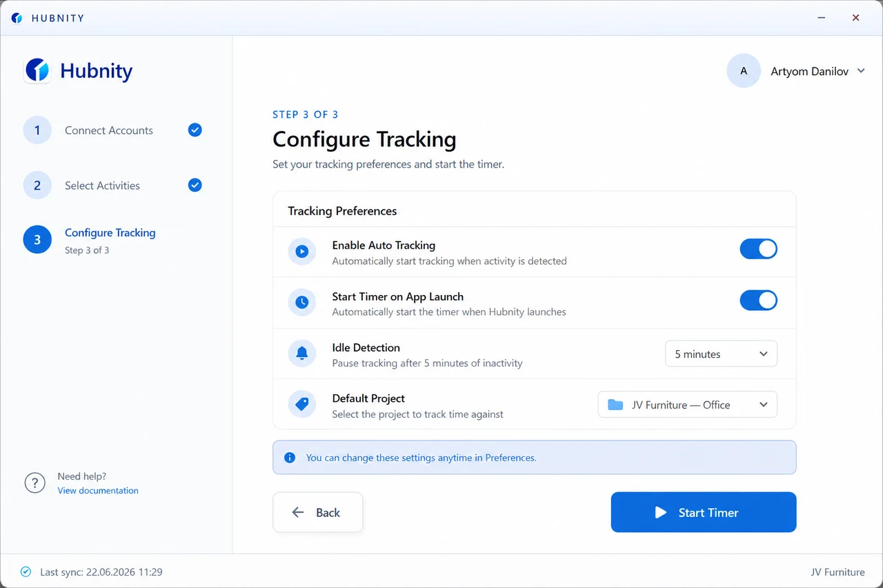Open the Default Project JV Furniture dropdown

[x=687, y=405]
